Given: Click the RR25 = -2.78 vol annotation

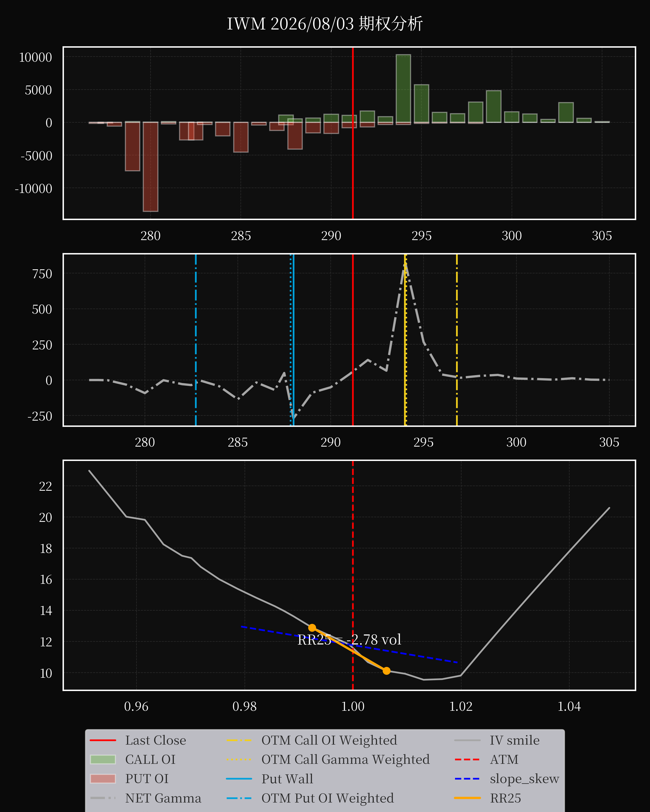Looking at the screenshot, I should [x=349, y=640].
